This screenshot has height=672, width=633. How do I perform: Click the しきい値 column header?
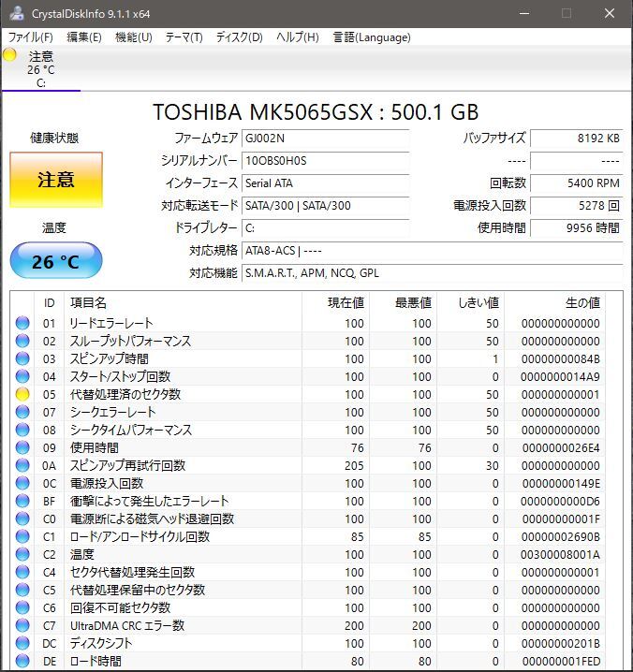(x=470, y=303)
